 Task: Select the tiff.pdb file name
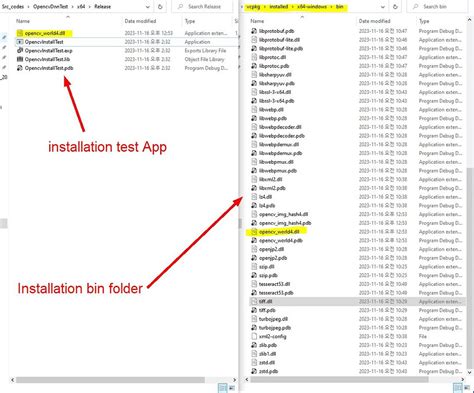click(267, 310)
